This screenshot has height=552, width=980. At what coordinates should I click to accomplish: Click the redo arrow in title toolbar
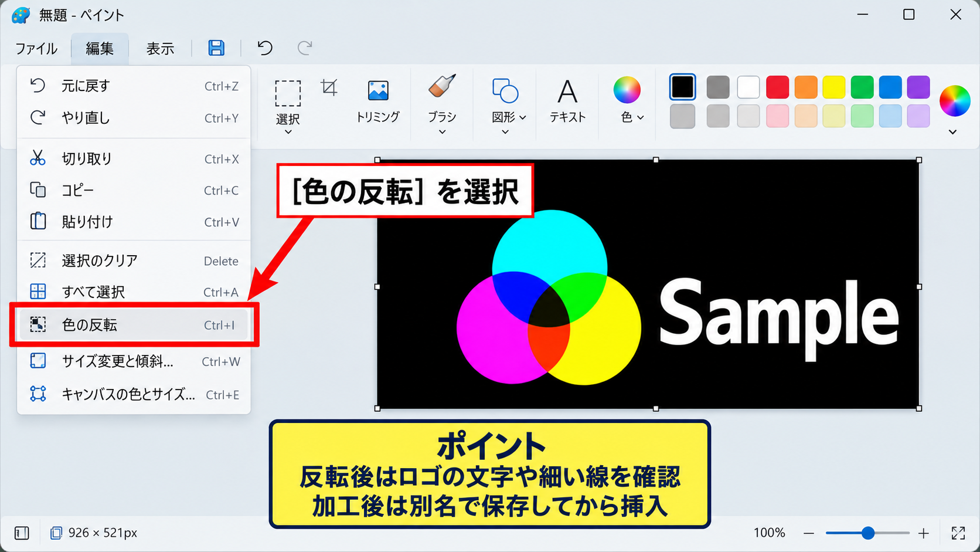[305, 48]
